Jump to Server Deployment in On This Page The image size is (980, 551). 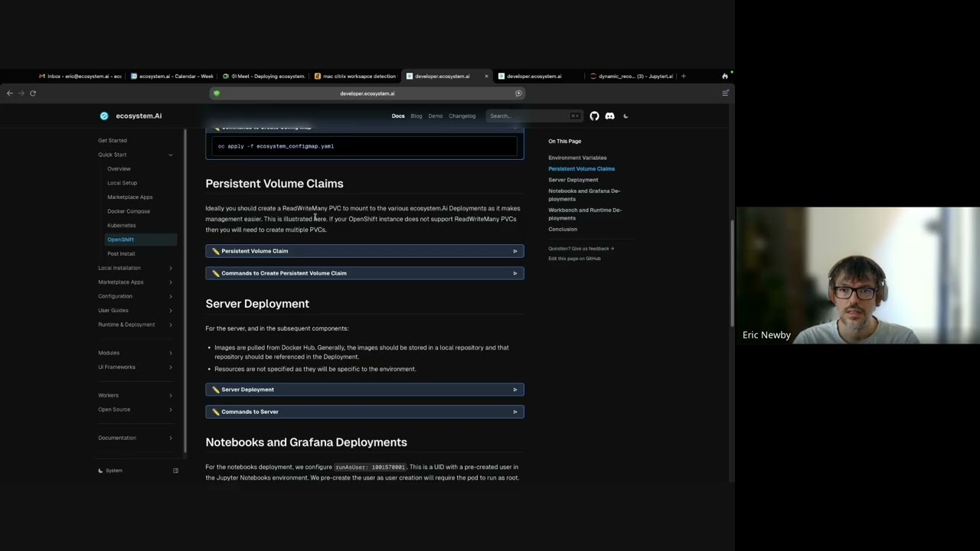point(573,180)
